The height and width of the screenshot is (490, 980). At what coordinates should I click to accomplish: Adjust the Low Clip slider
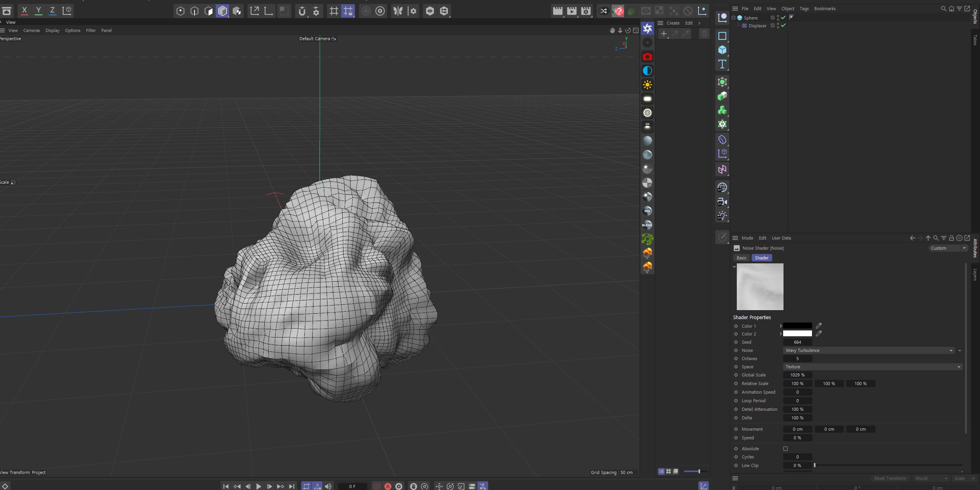888,465
